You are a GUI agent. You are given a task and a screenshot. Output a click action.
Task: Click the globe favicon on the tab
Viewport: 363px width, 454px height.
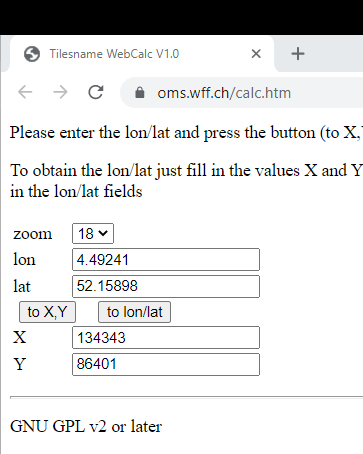click(x=32, y=54)
